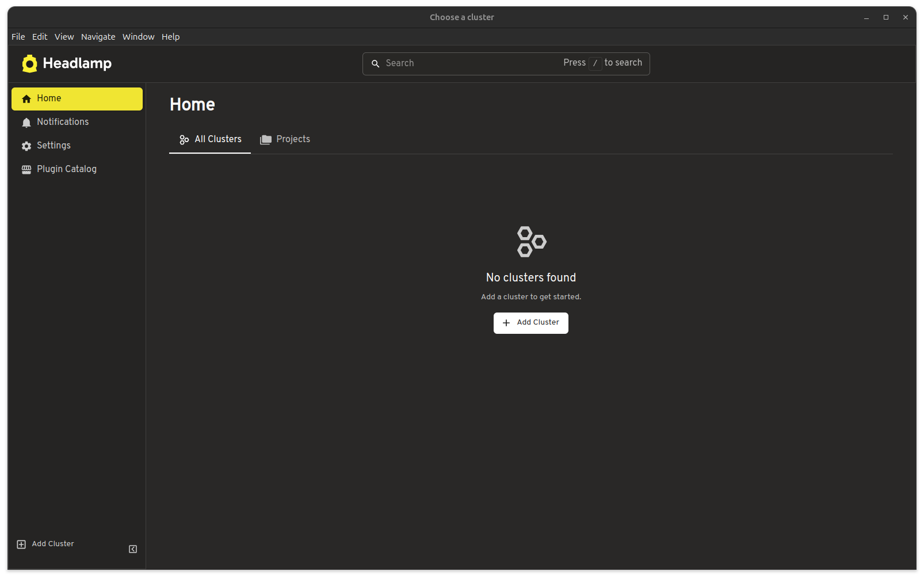The width and height of the screenshot is (924, 579).
Task: Maximize the Headlamp window
Action: click(x=886, y=17)
